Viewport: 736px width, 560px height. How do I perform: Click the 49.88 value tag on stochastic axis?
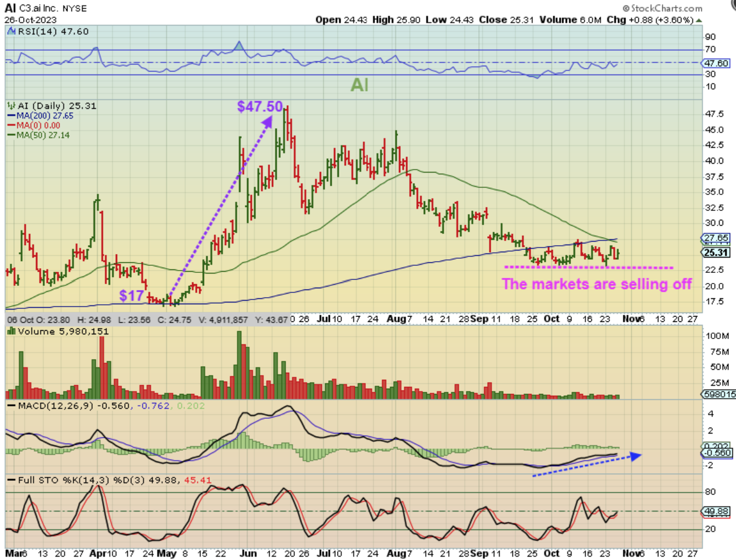[716, 511]
